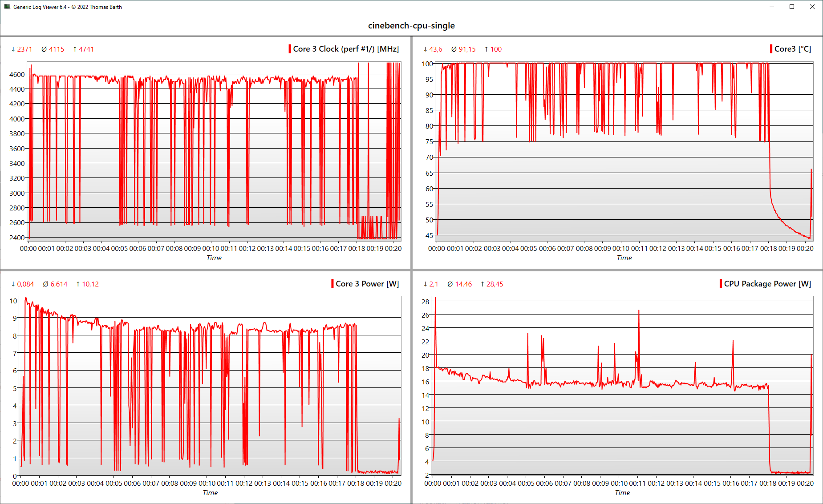Click the red legend marker for Core3 temperature

771,49
